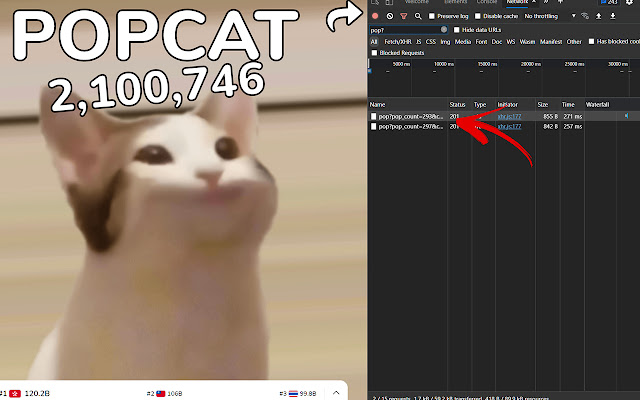Filter requests by Media

(462, 42)
